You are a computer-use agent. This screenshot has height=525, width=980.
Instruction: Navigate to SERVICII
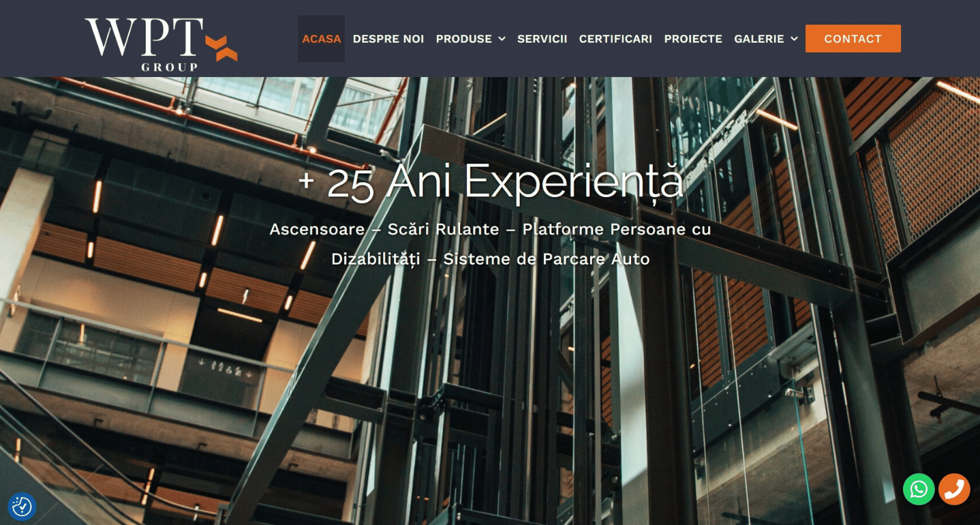542,39
